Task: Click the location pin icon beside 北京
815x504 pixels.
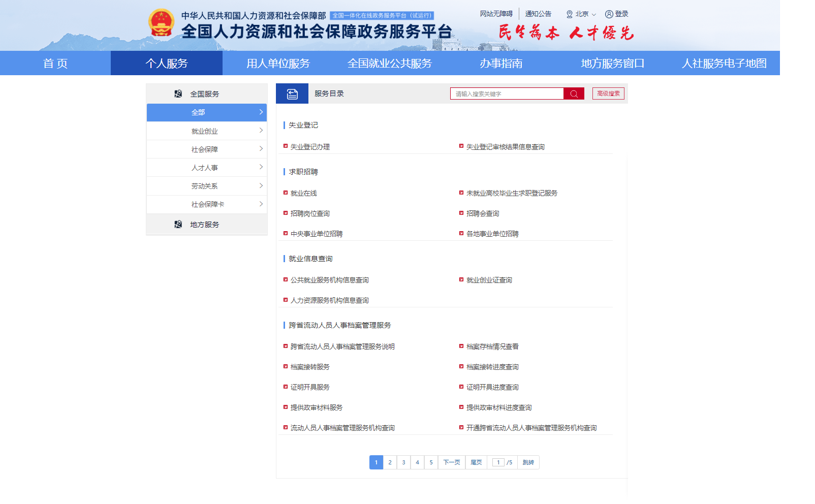Action: (x=570, y=14)
